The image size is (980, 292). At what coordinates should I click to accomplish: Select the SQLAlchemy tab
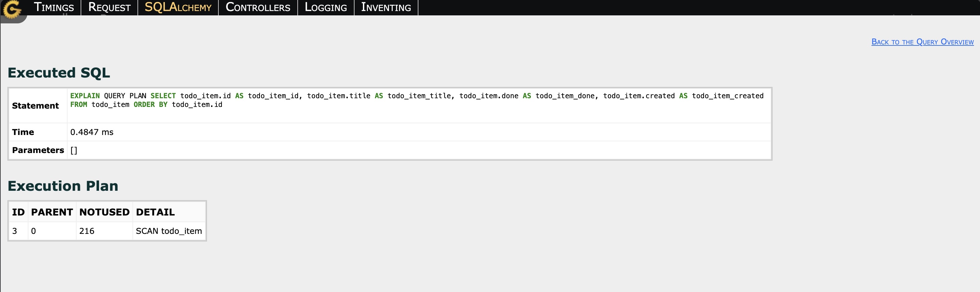[x=178, y=7]
